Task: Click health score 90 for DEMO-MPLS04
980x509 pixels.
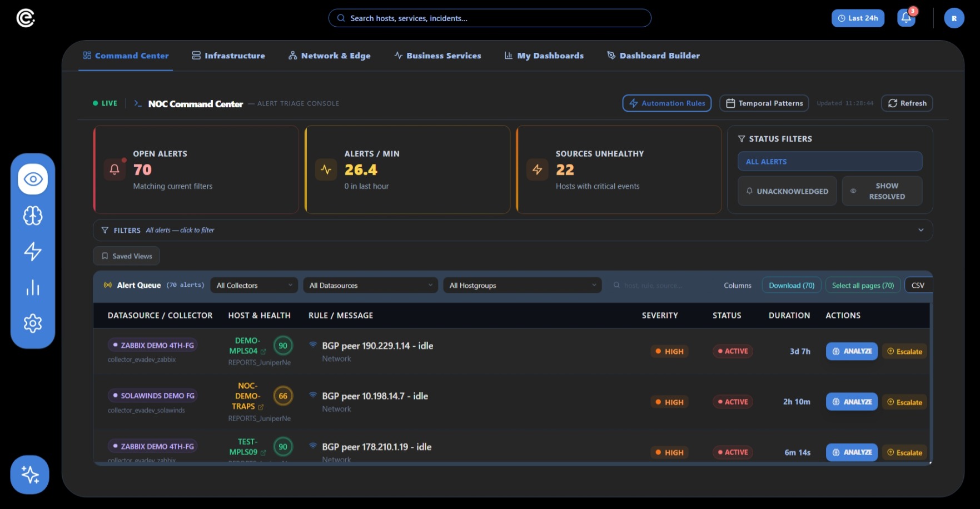Action: click(283, 346)
